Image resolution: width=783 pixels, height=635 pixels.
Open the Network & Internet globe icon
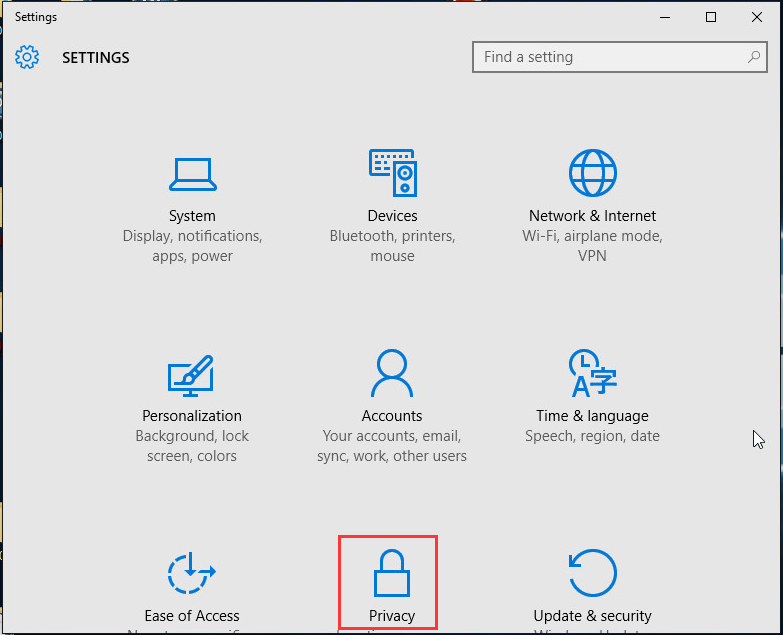(593, 173)
